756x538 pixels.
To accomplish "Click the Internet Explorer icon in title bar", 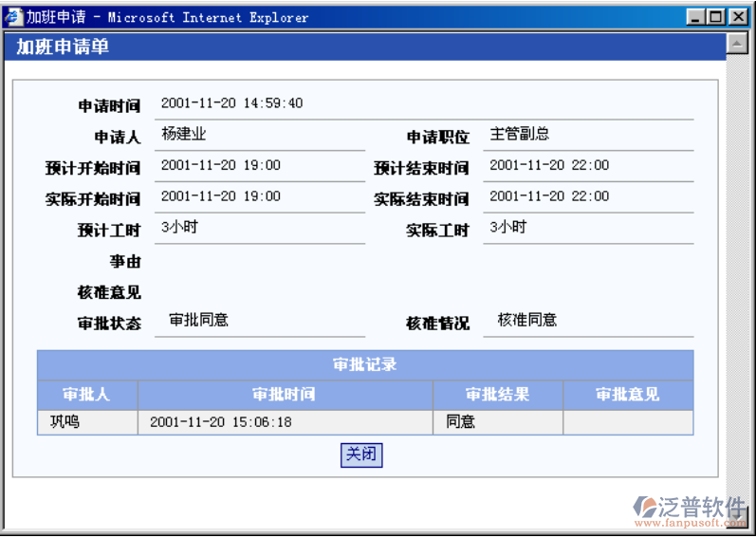I will 13,17.
